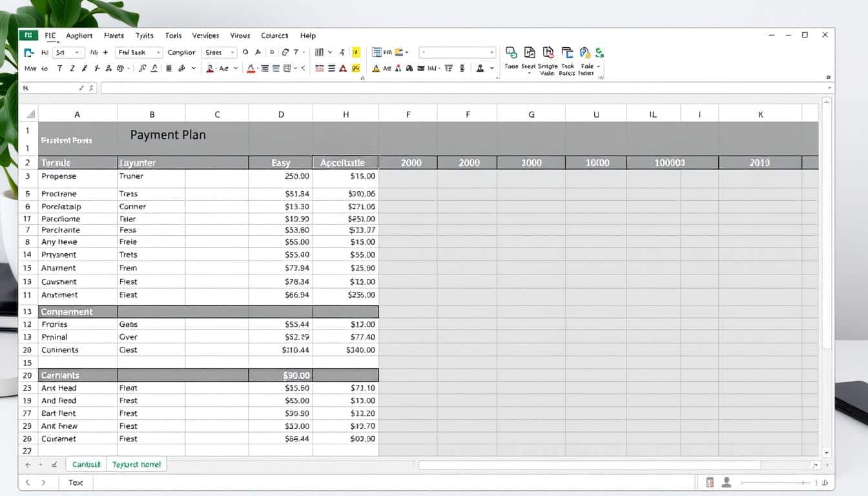Open the Tyxits menu
Screen dimensions: 868x496
pos(144,36)
